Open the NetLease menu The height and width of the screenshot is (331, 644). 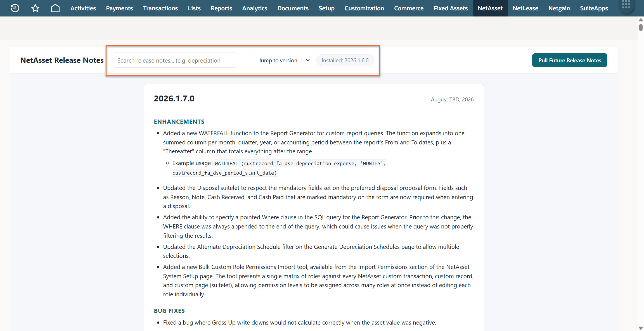click(x=525, y=8)
